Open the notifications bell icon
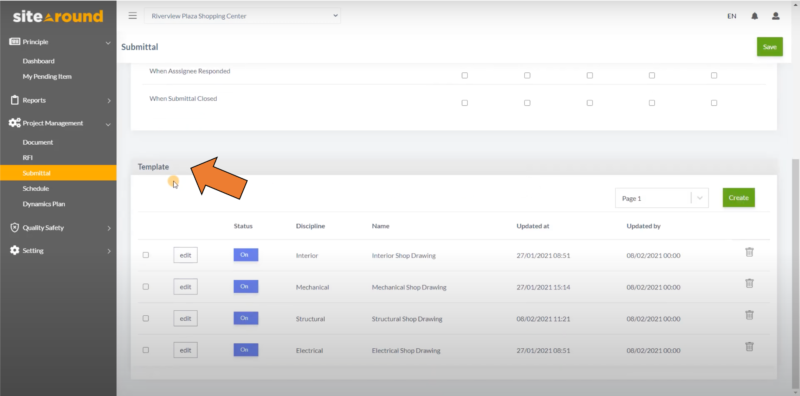 tap(755, 16)
